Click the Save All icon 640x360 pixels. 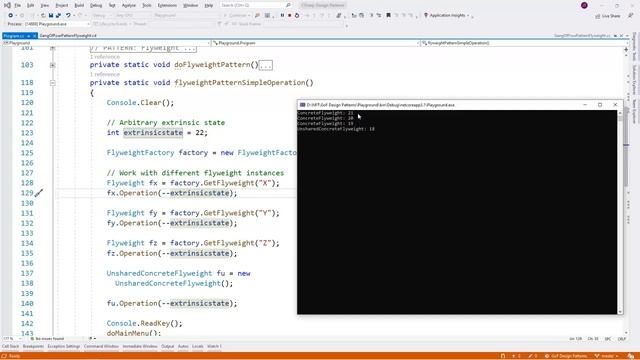point(58,16)
